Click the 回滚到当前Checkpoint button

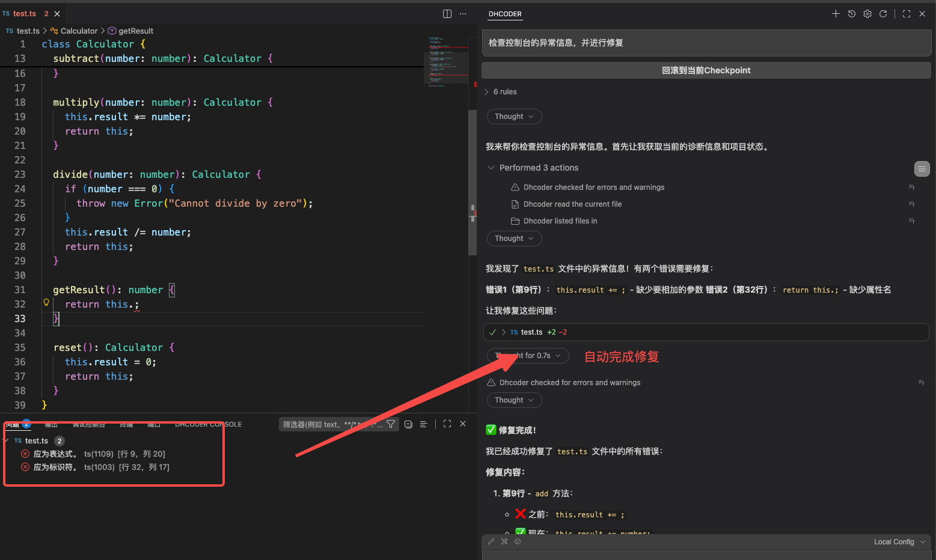pyautogui.click(x=706, y=70)
